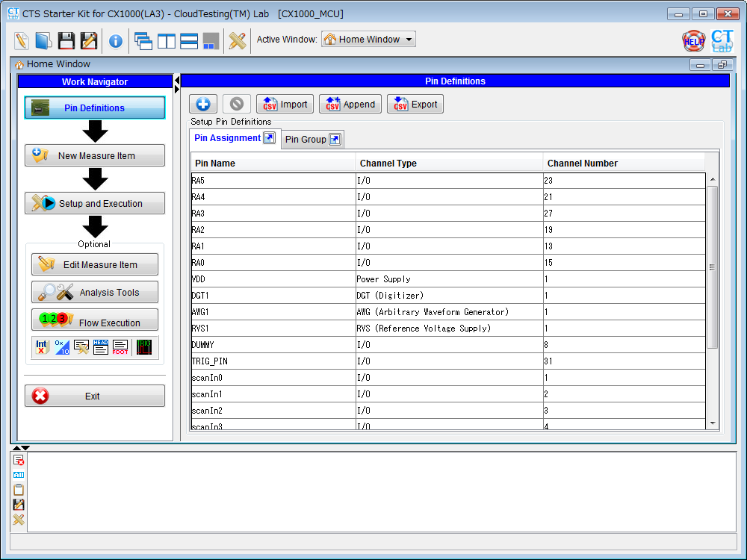
Task: Add a new pin with plus button
Action: (203, 105)
